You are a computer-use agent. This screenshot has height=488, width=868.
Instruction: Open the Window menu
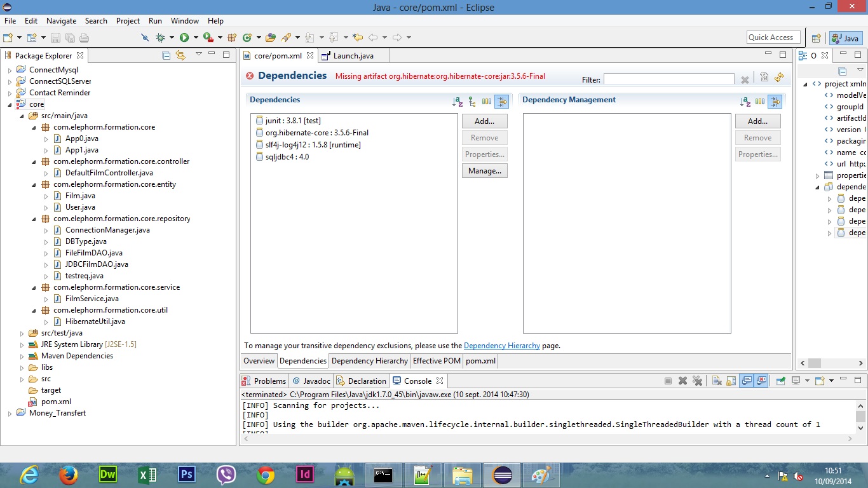[185, 20]
